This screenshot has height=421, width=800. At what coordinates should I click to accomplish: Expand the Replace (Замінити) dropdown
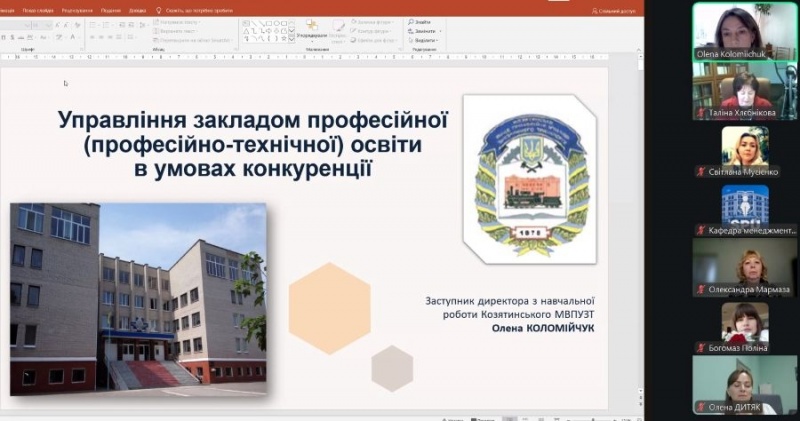(x=438, y=31)
